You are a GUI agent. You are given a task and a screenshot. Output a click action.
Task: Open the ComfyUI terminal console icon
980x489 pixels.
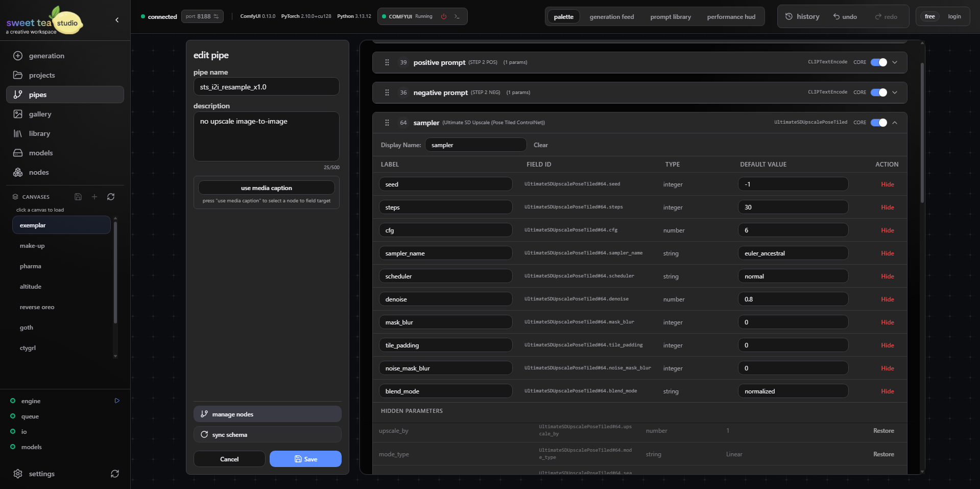[457, 16]
